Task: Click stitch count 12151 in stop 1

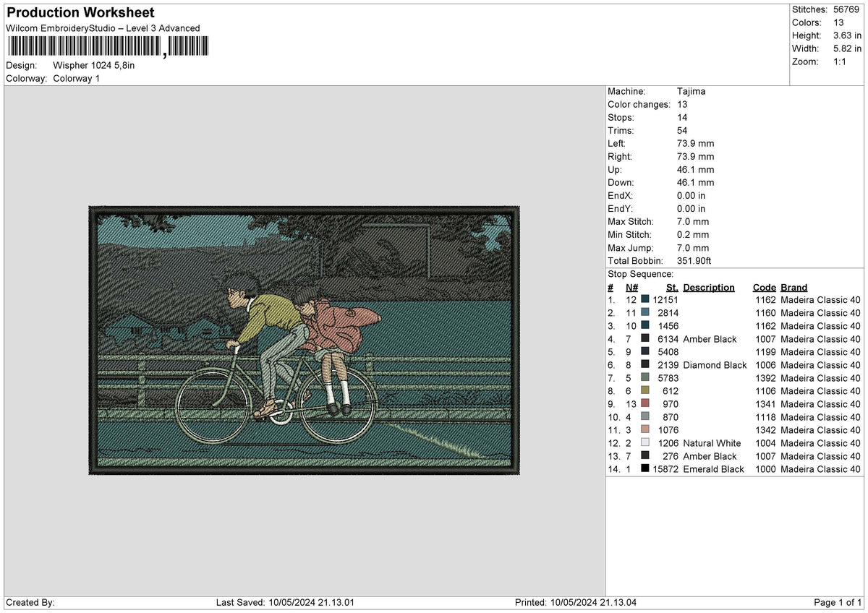Action: coord(665,299)
